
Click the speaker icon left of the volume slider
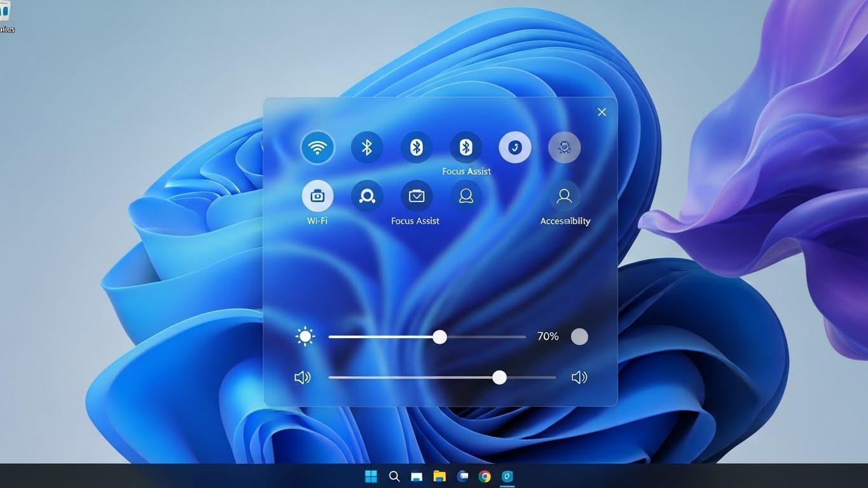(302, 377)
